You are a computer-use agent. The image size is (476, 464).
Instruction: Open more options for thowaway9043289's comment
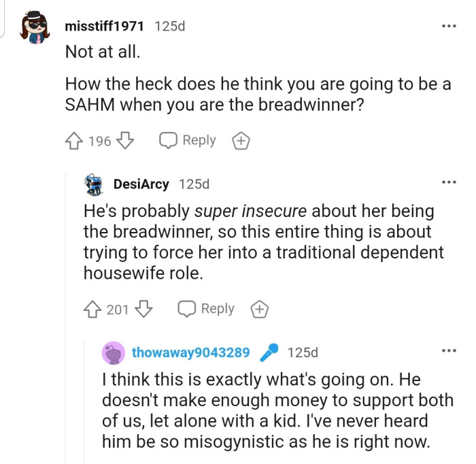(448, 352)
